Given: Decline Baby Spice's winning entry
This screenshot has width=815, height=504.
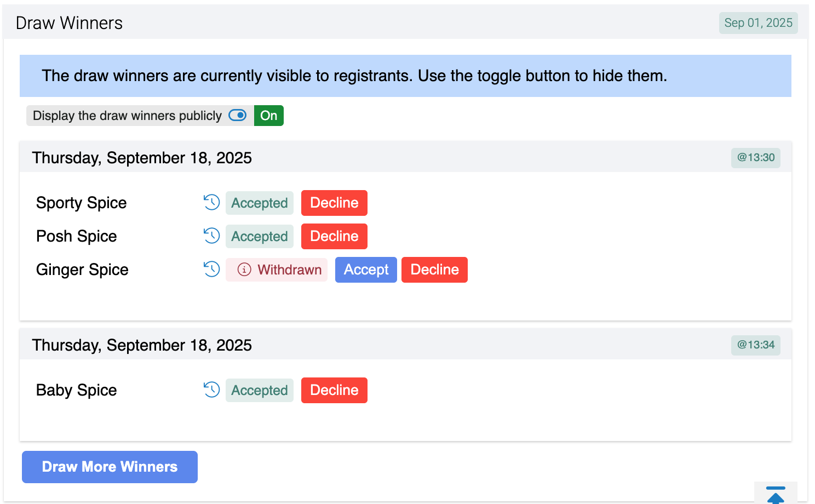Looking at the screenshot, I should click(x=334, y=390).
